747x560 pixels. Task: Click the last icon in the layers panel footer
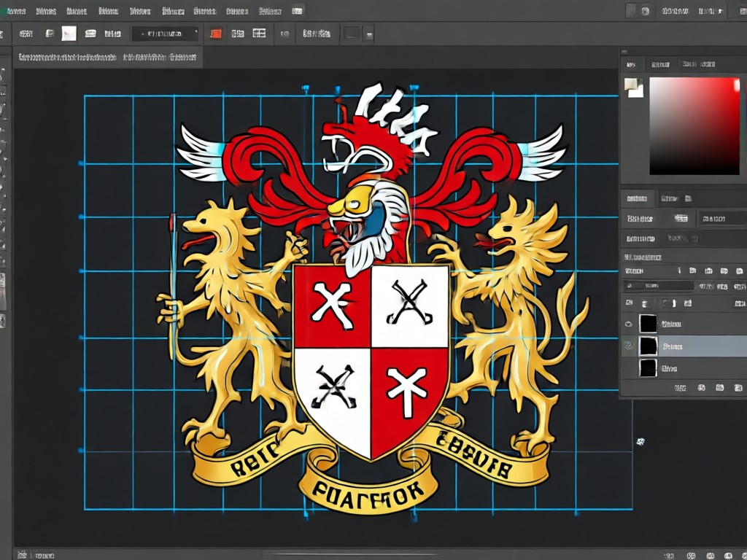pos(738,388)
